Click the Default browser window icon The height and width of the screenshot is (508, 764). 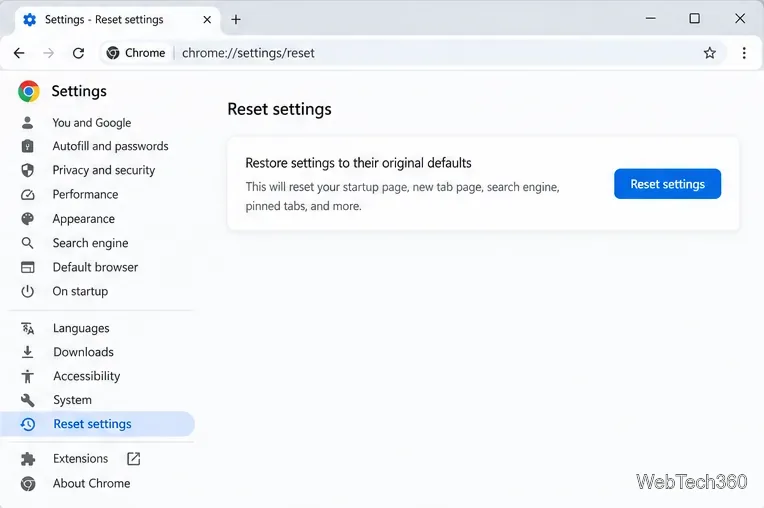pyautogui.click(x=27, y=267)
